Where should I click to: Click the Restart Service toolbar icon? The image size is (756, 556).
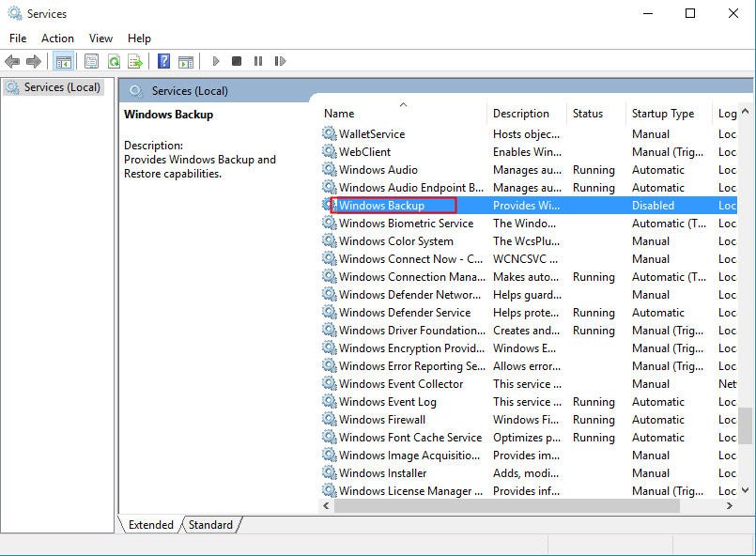point(280,61)
